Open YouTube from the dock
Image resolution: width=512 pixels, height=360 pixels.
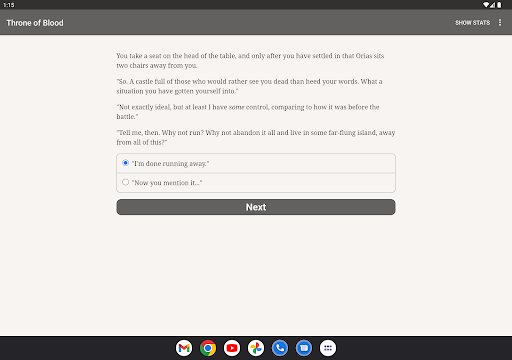pos(232,348)
